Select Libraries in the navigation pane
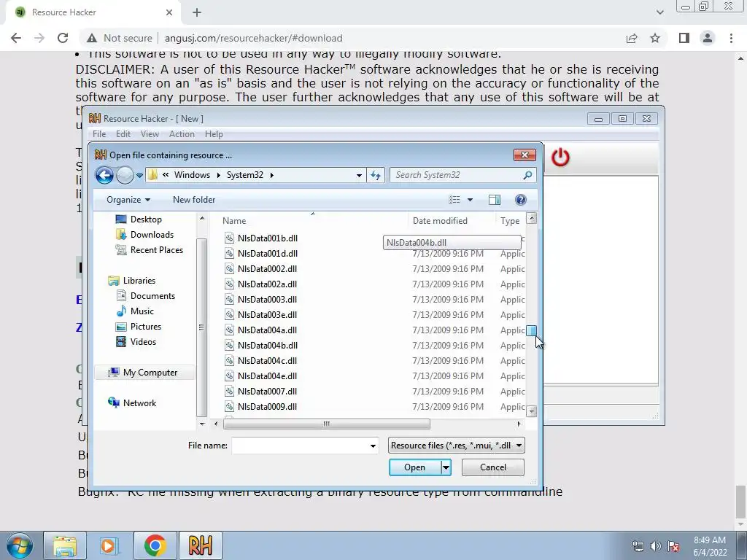This screenshot has height=560, width=747. (x=132, y=281)
